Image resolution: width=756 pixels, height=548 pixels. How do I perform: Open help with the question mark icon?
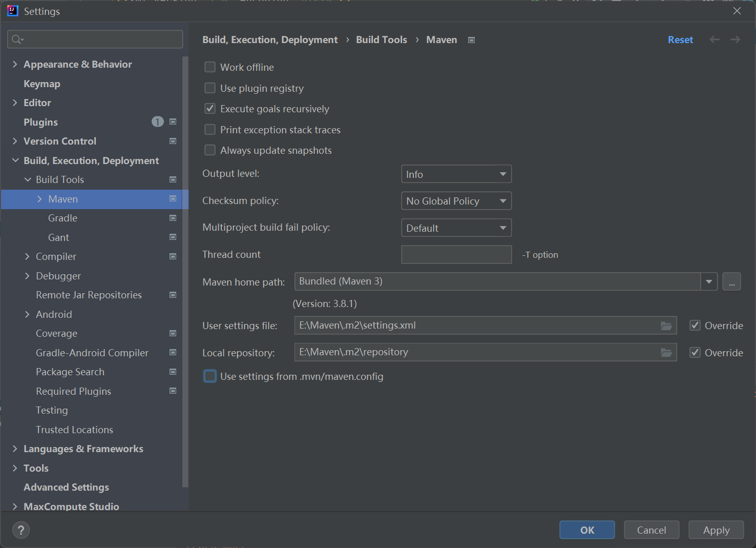(21, 530)
